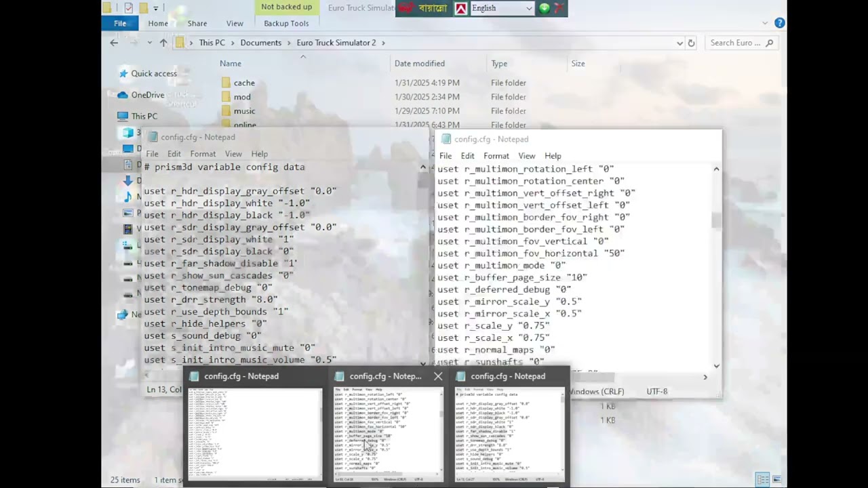Open Help menu in left Notepad window
Viewport: 868px width, 488px height.
click(260, 154)
